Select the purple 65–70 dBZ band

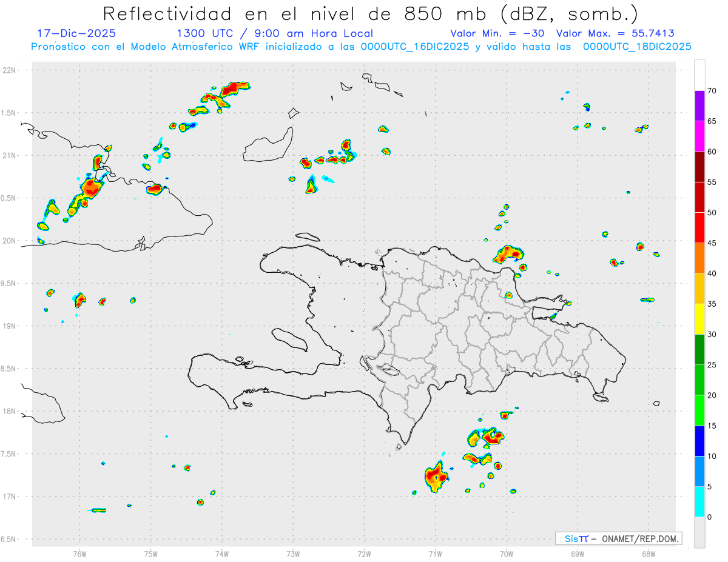click(699, 106)
